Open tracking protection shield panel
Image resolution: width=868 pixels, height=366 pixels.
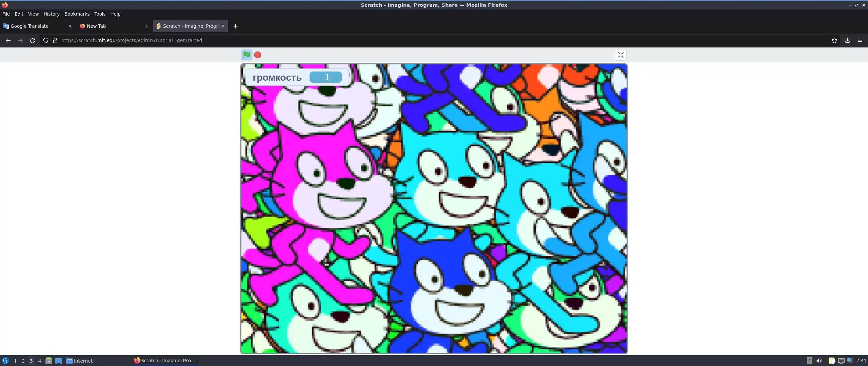(46, 40)
